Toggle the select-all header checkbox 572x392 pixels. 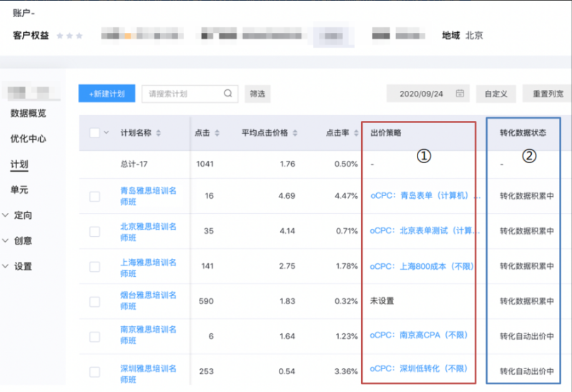94,132
